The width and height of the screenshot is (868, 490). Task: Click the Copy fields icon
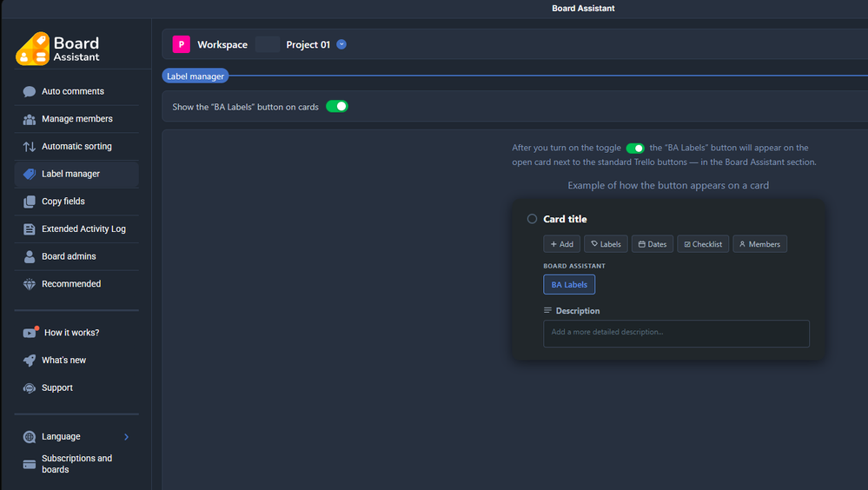(30, 202)
